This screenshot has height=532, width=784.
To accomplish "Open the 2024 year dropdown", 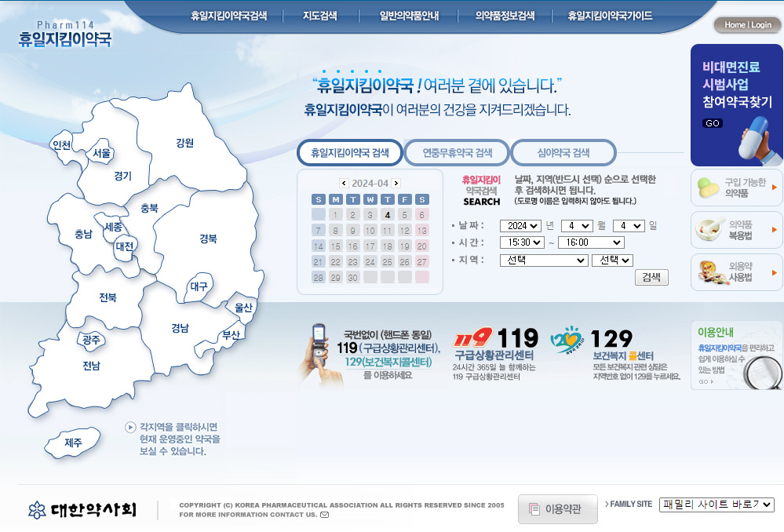I will 520,226.
